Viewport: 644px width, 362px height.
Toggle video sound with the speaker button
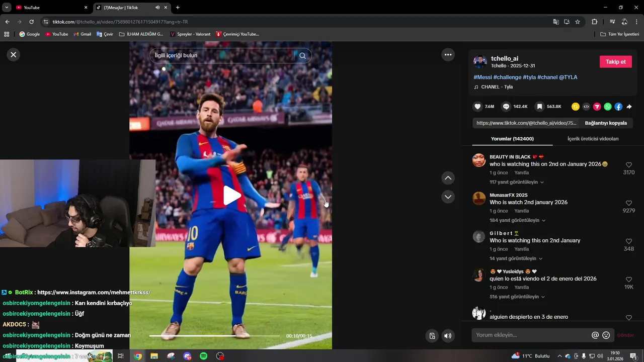pyautogui.click(x=448, y=336)
